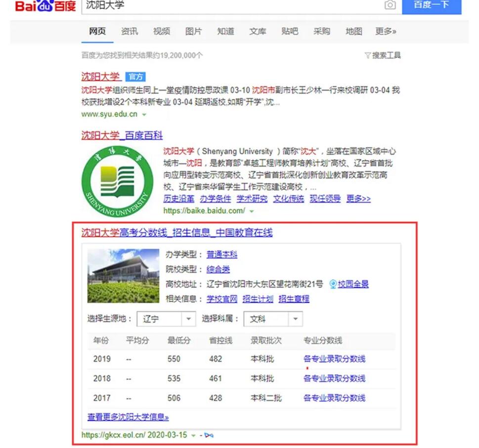This screenshot has height=448, width=479.
Task: Expand arrow next to www.syu.edu.cn
Action: 144,114
